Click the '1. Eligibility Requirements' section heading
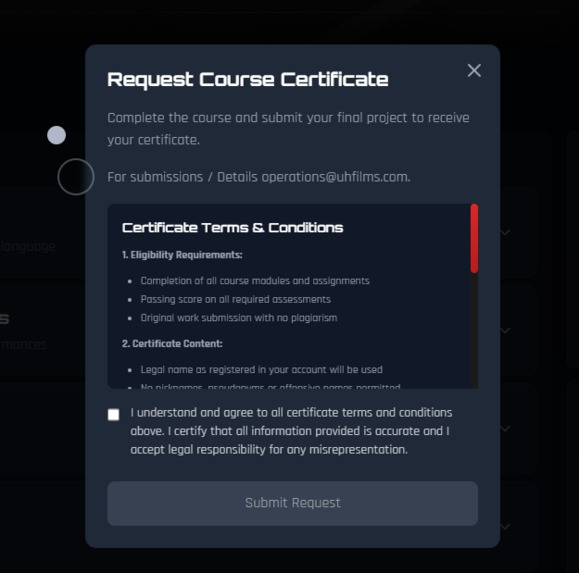The width and height of the screenshot is (579, 573). pos(182,255)
